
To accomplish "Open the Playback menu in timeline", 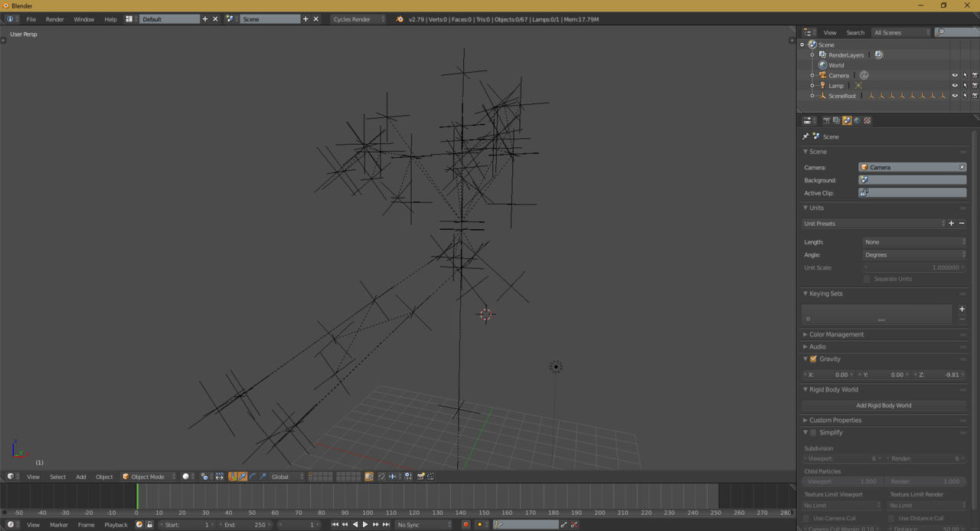I will click(x=116, y=525).
